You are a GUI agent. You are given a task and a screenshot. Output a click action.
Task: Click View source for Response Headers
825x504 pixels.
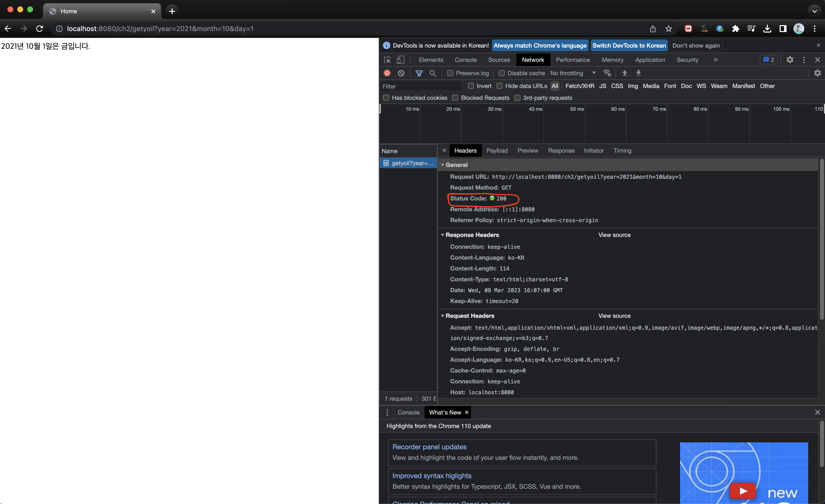[614, 235]
